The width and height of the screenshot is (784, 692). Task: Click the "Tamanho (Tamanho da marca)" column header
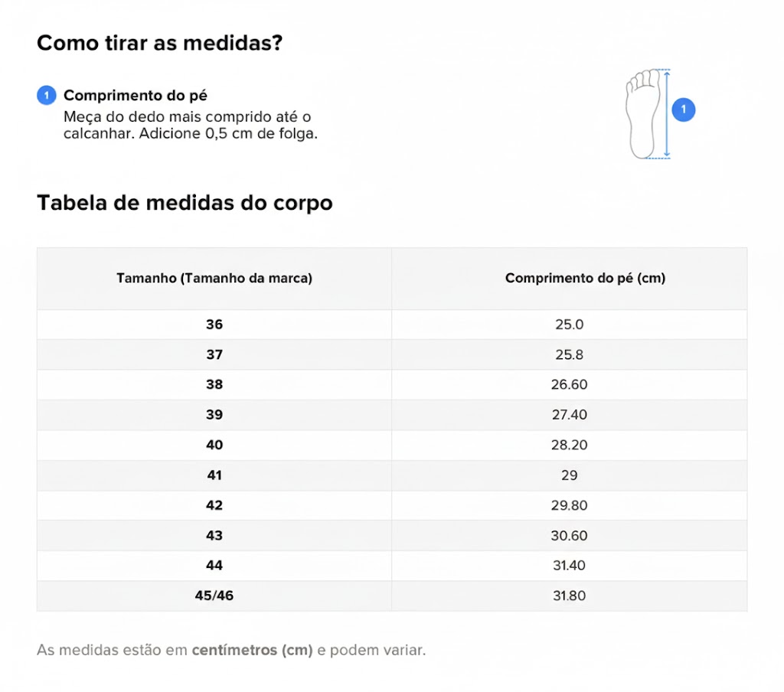coord(214,279)
